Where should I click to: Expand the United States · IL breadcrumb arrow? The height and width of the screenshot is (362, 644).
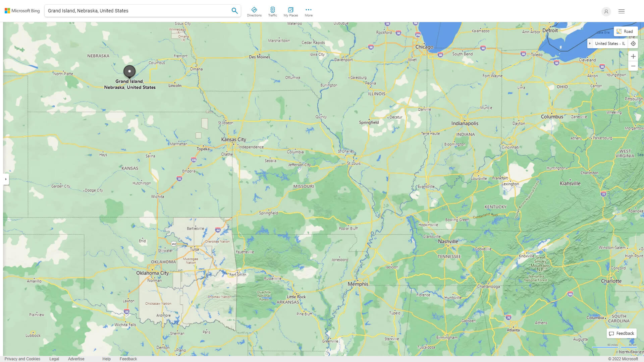click(590, 43)
